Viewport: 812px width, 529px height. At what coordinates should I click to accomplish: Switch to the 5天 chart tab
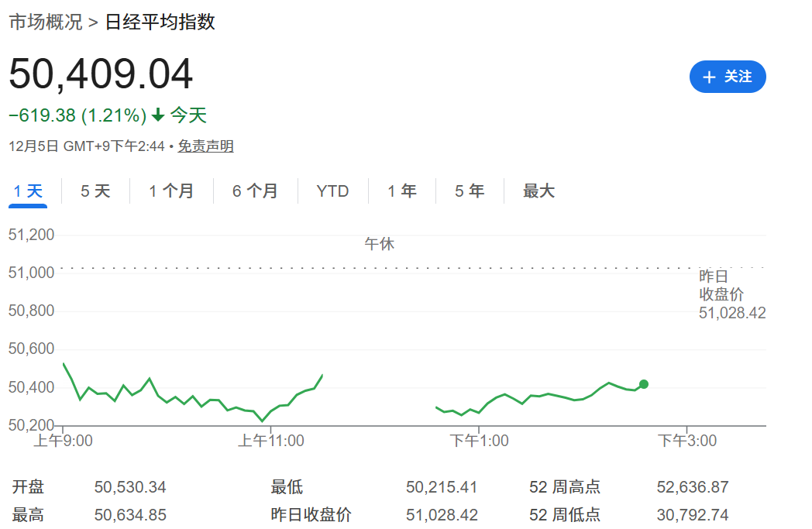pyautogui.click(x=95, y=191)
